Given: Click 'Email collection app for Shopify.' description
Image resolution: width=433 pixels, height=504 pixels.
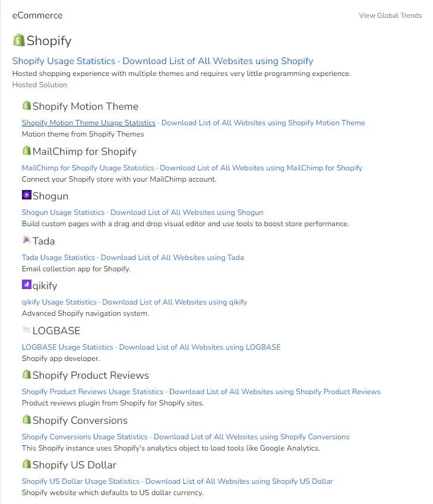Looking at the screenshot, I should [76, 269].
